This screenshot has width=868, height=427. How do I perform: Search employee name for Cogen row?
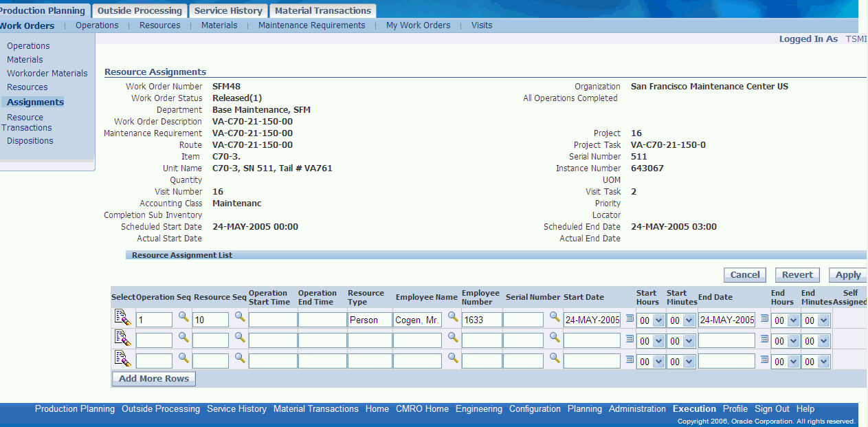(x=453, y=317)
